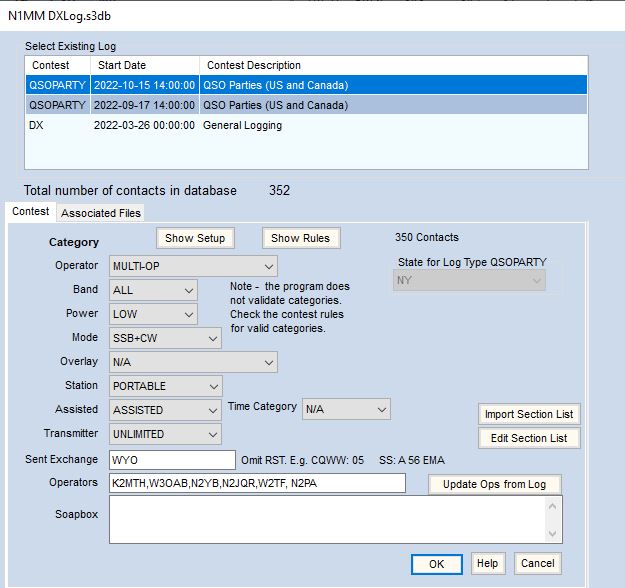The width and height of the screenshot is (625, 588).
Task: Open the Overlay N/A dropdown
Action: click(193, 362)
